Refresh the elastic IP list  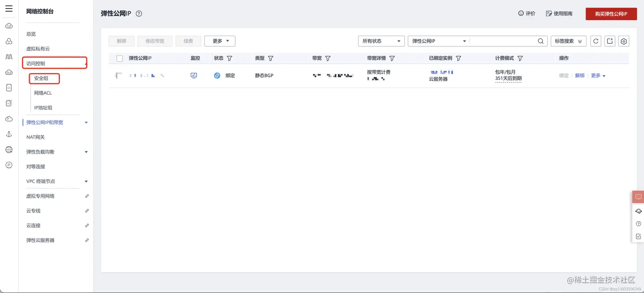coord(596,41)
